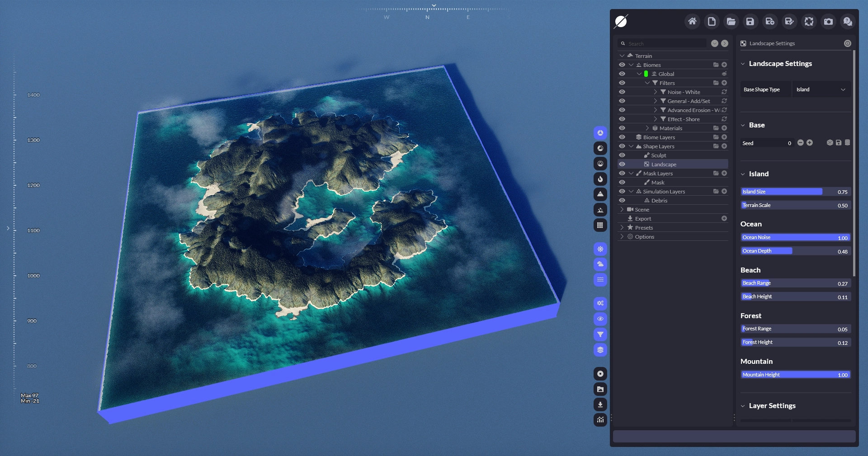868x456 pixels.
Task: Save the project with the floppy disk icon
Action: click(750, 21)
